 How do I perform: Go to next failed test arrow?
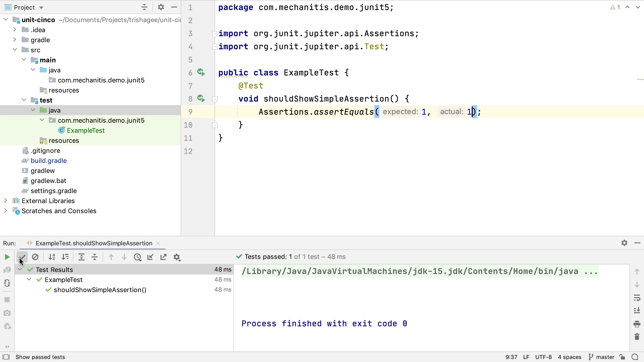click(x=124, y=257)
